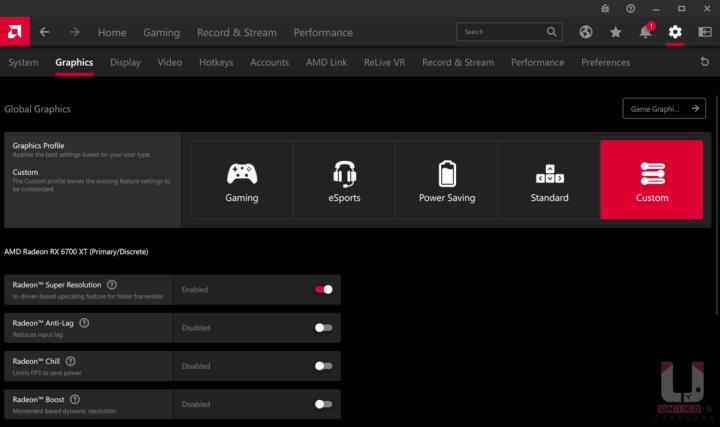Viewport: 720px width, 427px height.
Task: Go back with the left arrow
Action: point(45,32)
